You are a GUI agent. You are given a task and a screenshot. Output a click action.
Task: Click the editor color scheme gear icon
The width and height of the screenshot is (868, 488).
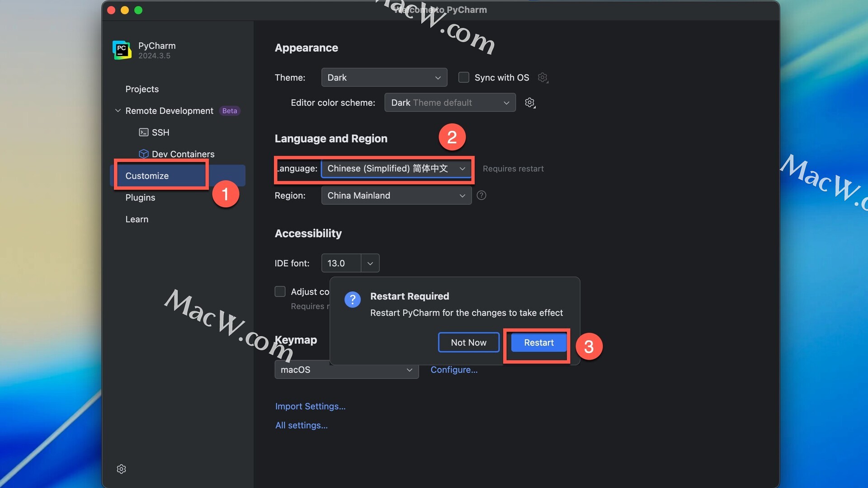530,103
